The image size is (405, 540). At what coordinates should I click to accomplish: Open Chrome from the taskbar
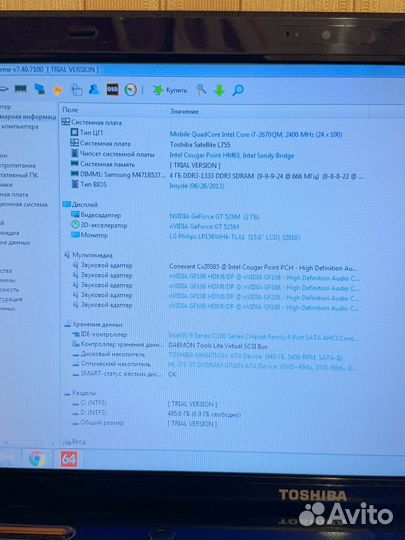37,459
